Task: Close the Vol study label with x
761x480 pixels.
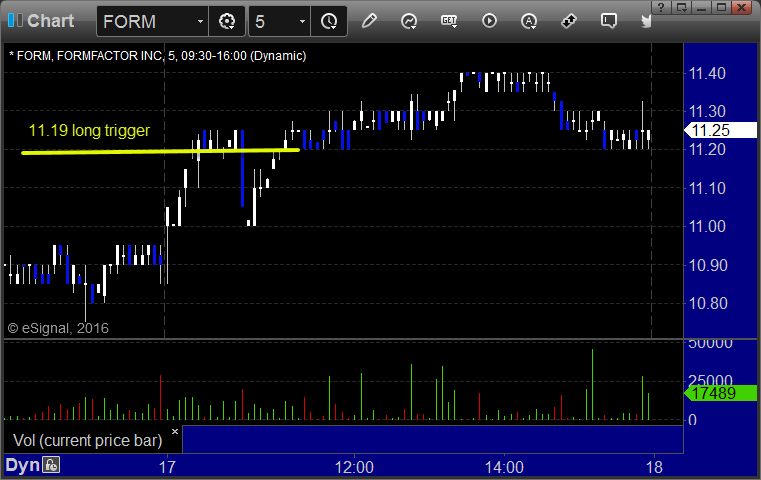Action: pyautogui.click(x=175, y=431)
